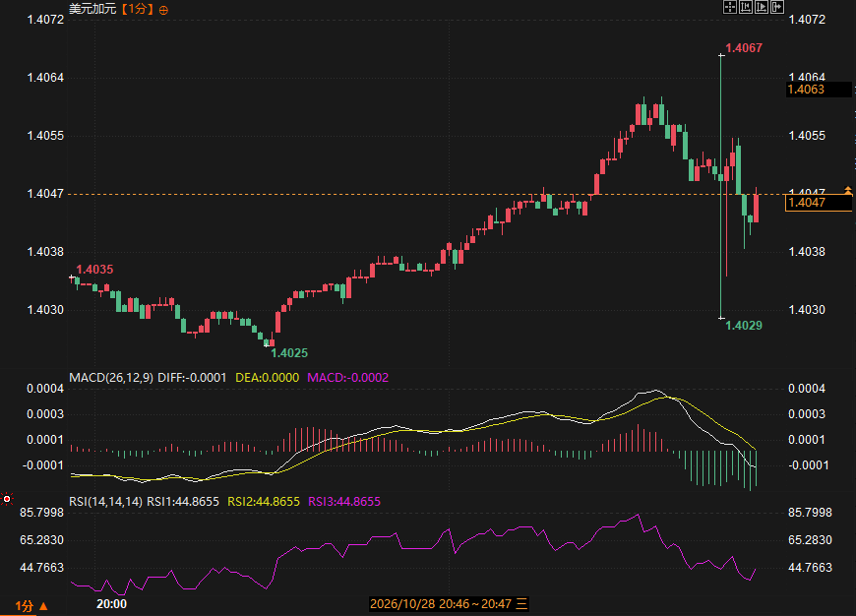Click the MACD:-0.0002 value

347,377
